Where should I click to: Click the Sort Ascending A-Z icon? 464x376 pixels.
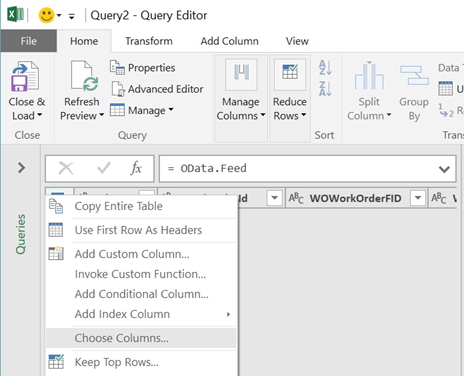(325, 68)
